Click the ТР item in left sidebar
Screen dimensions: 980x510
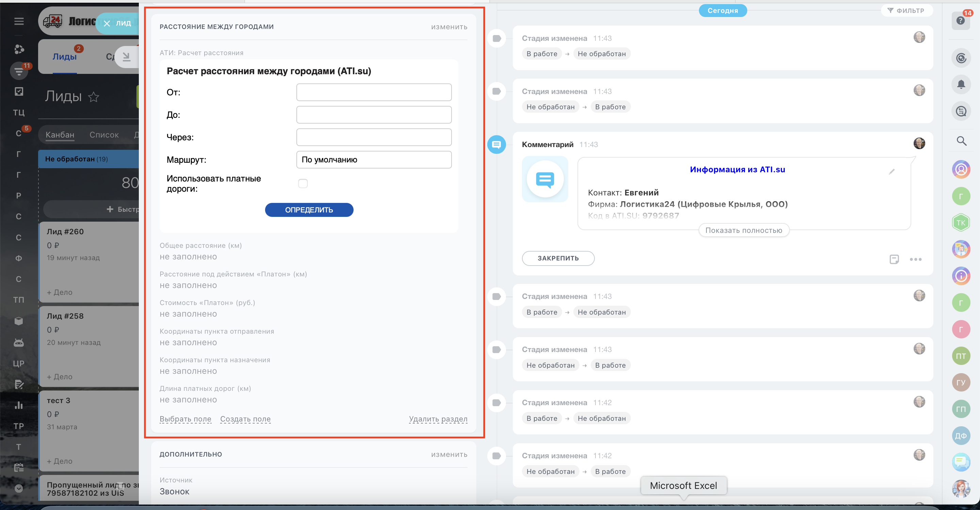[x=19, y=426]
